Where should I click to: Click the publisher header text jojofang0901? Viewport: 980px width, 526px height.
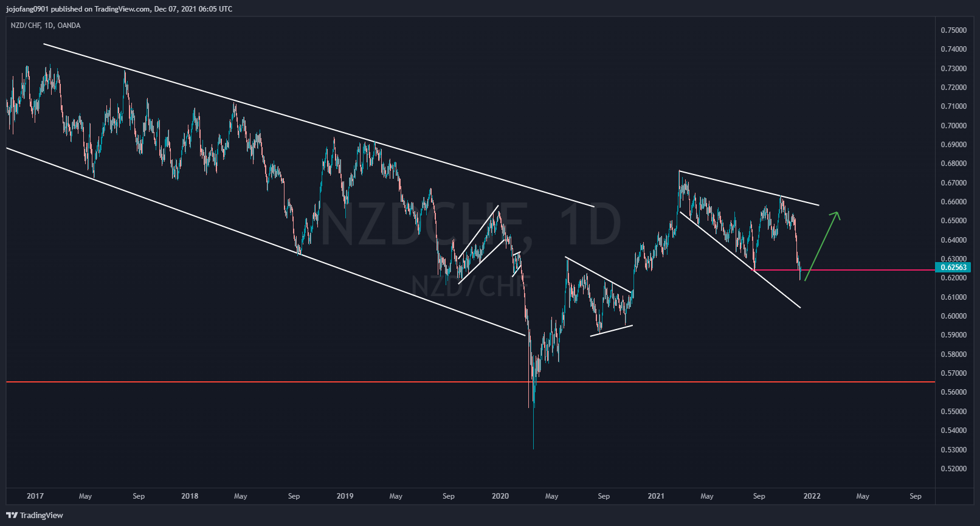[x=27, y=9]
